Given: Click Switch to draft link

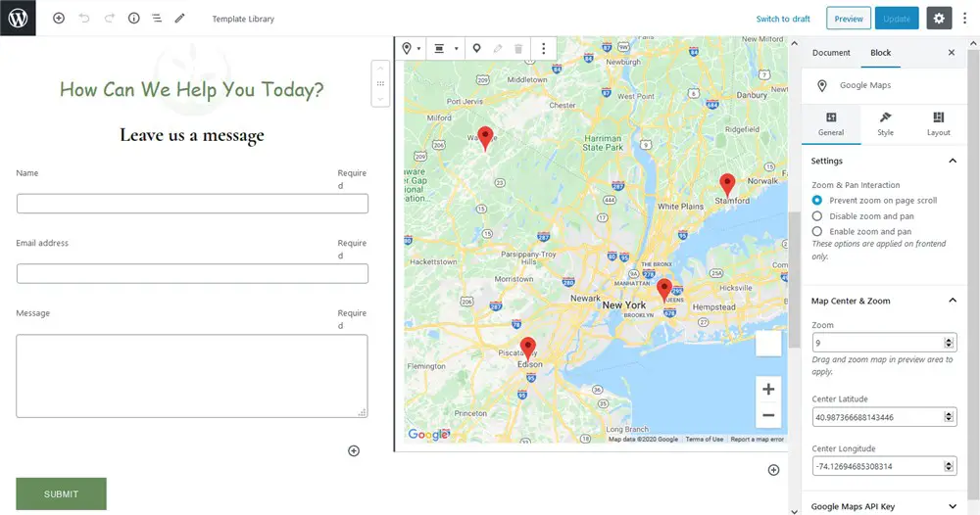Looking at the screenshot, I should click(783, 19).
